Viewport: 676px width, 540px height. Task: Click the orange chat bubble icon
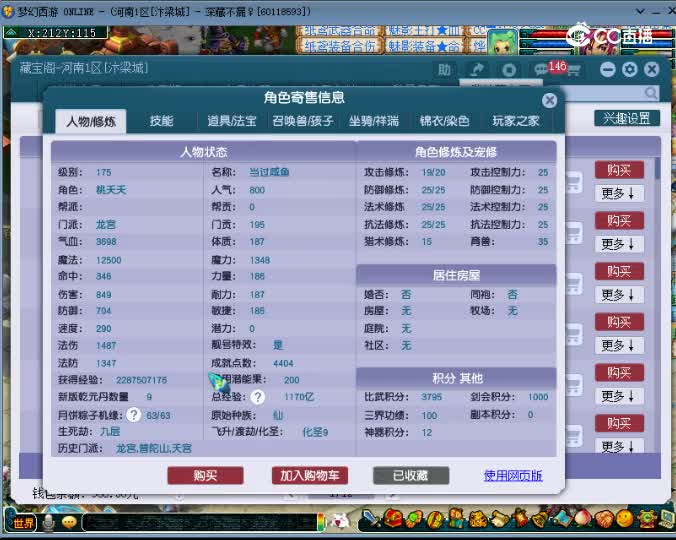click(x=69, y=522)
